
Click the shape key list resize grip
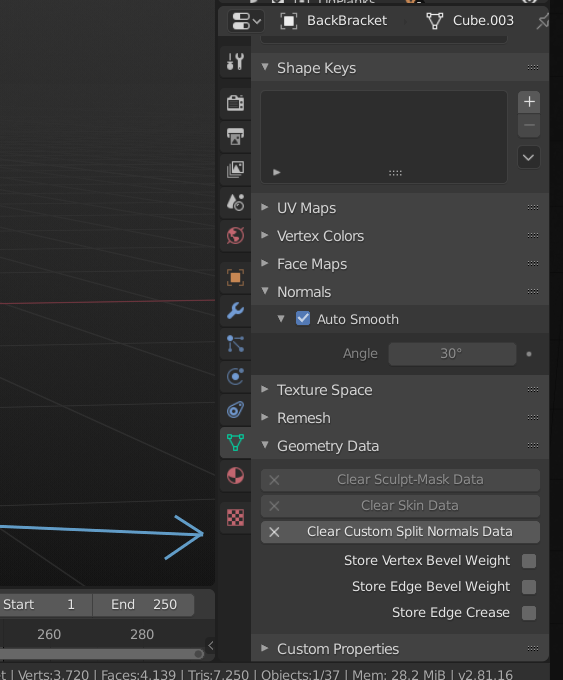(x=395, y=173)
